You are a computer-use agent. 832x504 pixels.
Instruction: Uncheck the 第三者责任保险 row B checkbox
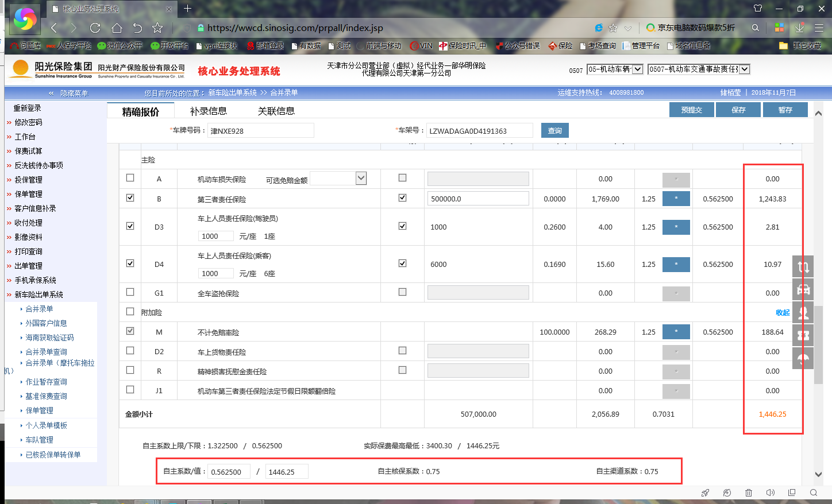click(130, 197)
